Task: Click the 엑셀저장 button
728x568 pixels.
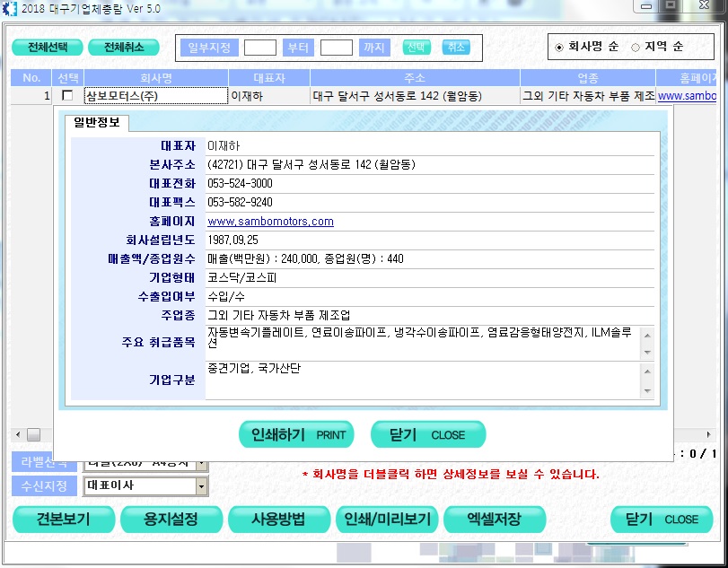Action: tap(495, 519)
